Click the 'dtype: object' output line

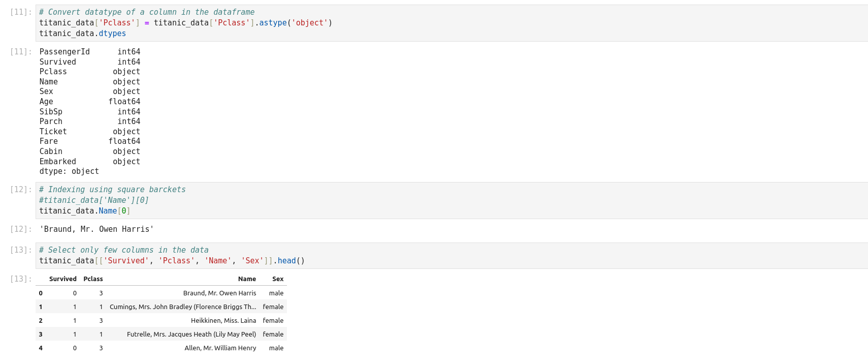click(69, 171)
